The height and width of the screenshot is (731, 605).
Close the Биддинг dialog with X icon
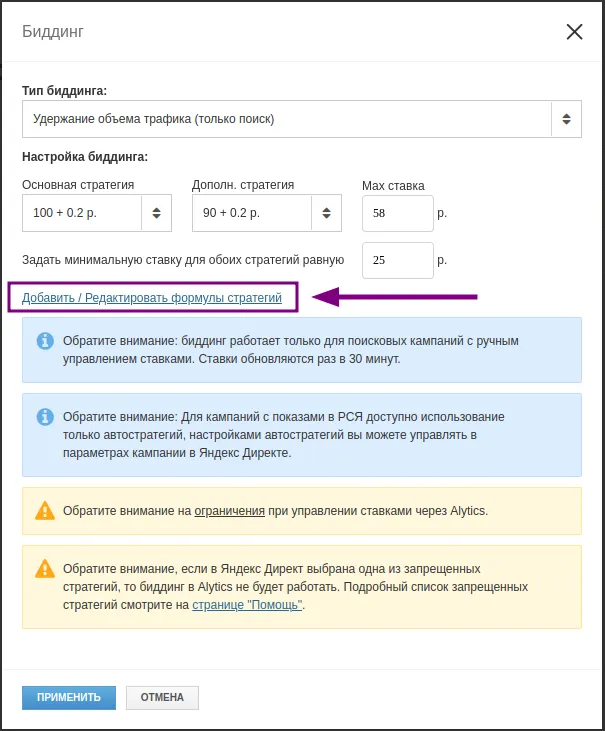[x=574, y=32]
